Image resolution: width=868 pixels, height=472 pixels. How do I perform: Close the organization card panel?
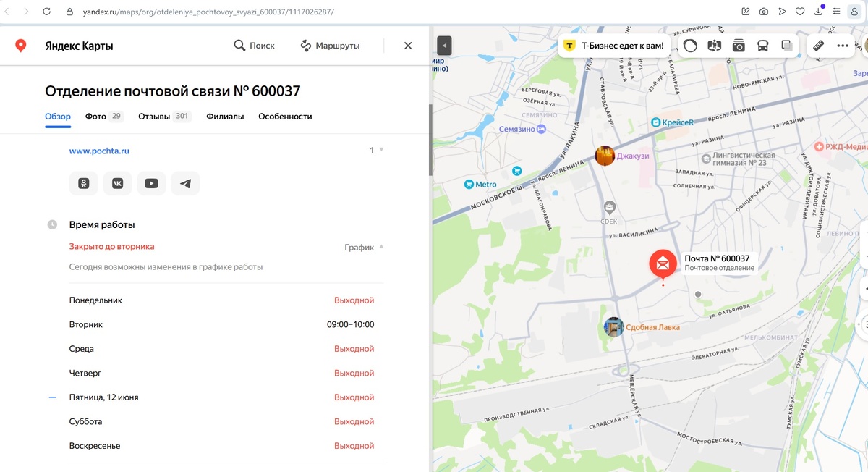[408, 46]
